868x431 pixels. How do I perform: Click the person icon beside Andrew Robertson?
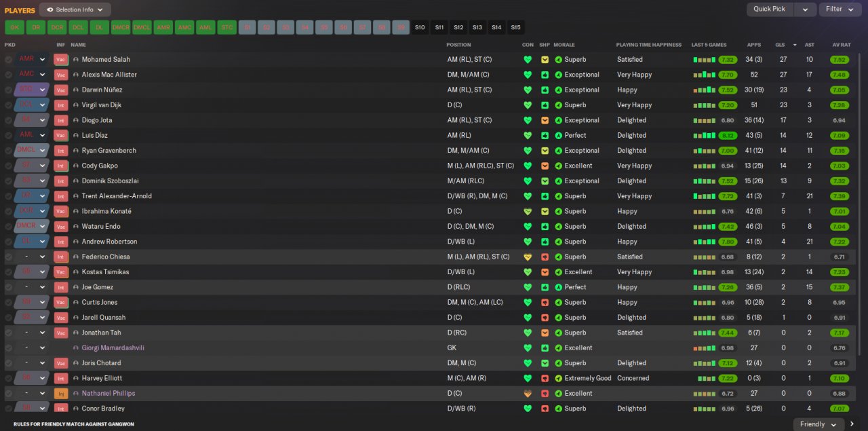coord(76,242)
